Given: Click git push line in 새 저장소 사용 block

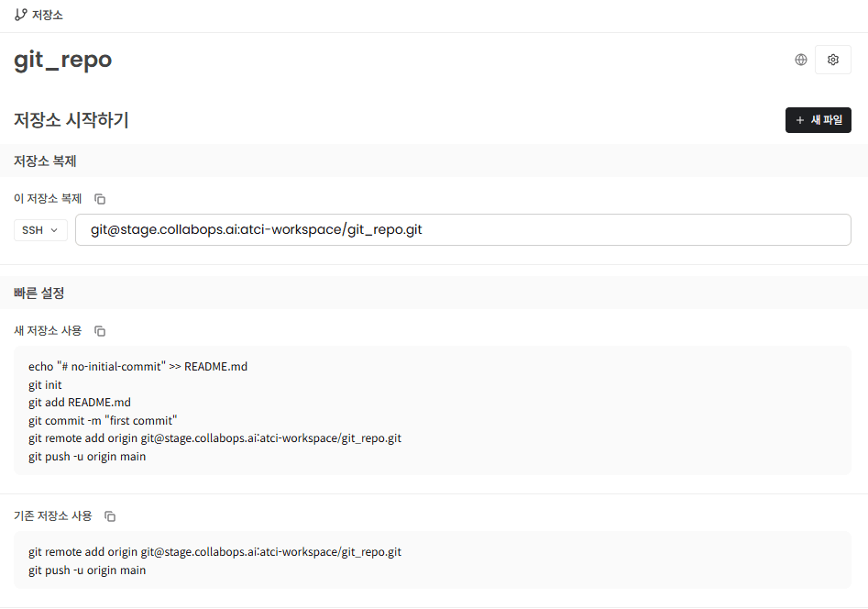Looking at the screenshot, I should click(x=87, y=457).
